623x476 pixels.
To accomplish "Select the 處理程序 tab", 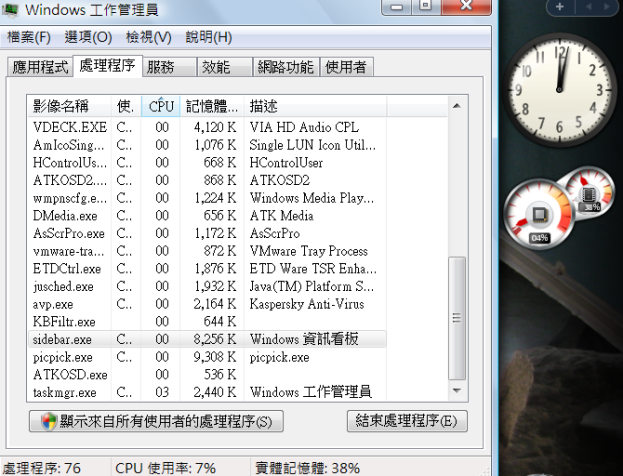I will (x=107, y=66).
